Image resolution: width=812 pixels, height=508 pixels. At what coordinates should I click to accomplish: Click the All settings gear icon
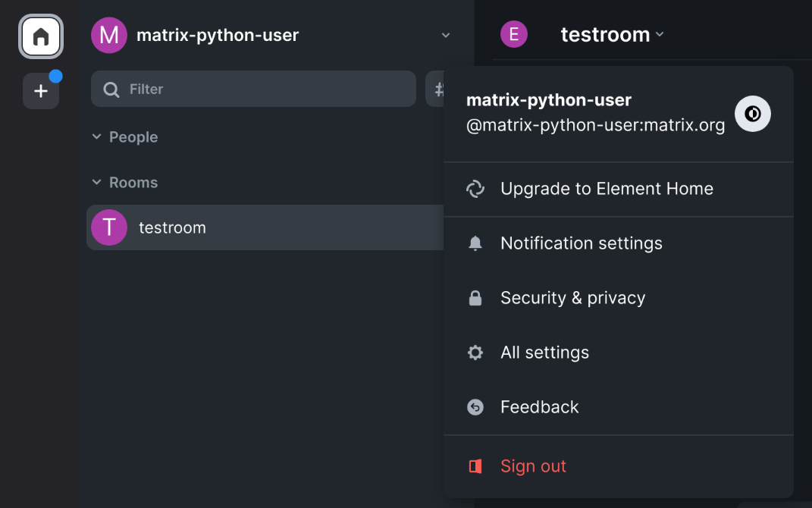(x=475, y=352)
